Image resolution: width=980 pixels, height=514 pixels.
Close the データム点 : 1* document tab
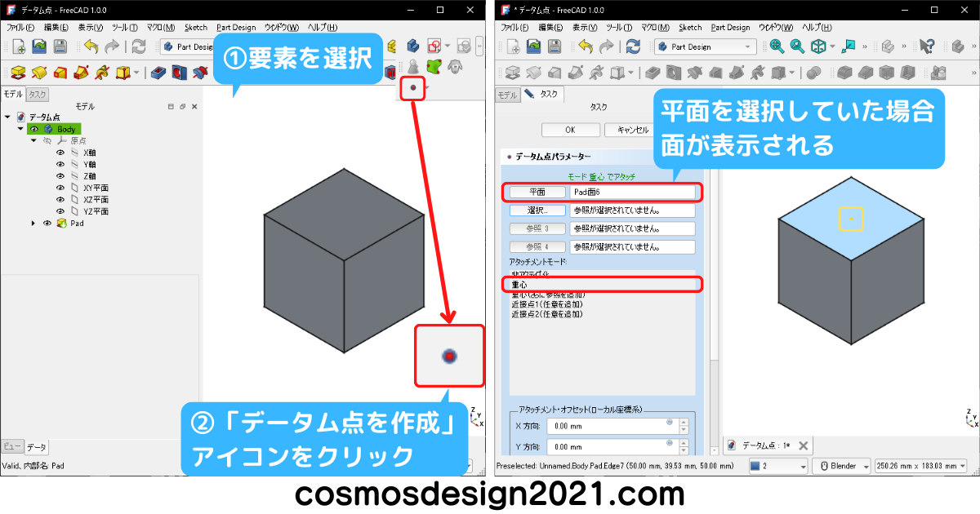pyautogui.click(x=803, y=445)
